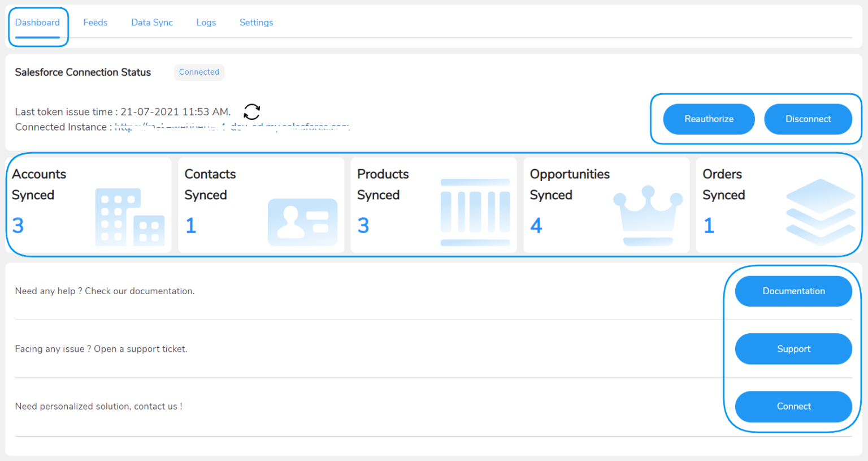Click the Disconnect button

[x=808, y=119]
